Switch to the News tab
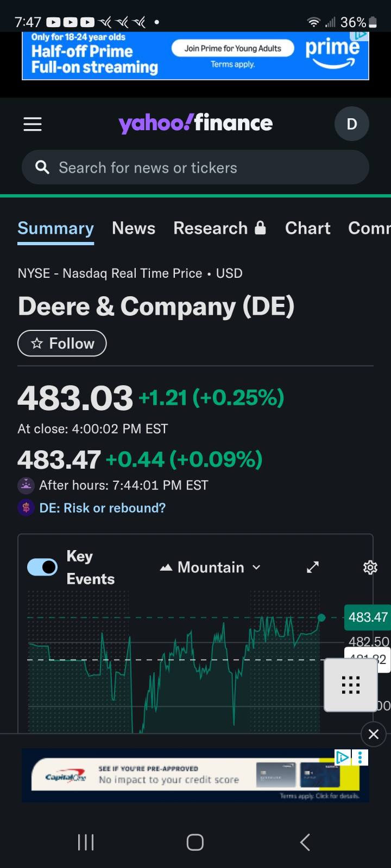The width and height of the screenshot is (391, 868). tap(134, 228)
